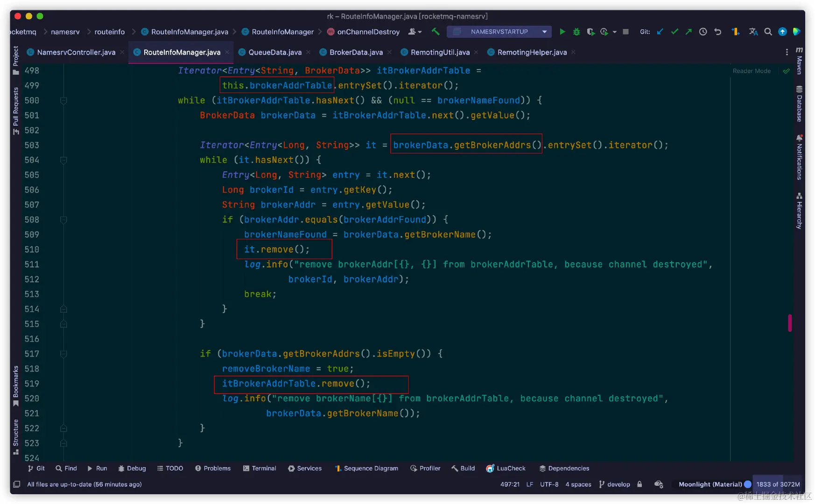Start debugging with the bug icon
This screenshot has width=815, height=504.
tap(577, 32)
